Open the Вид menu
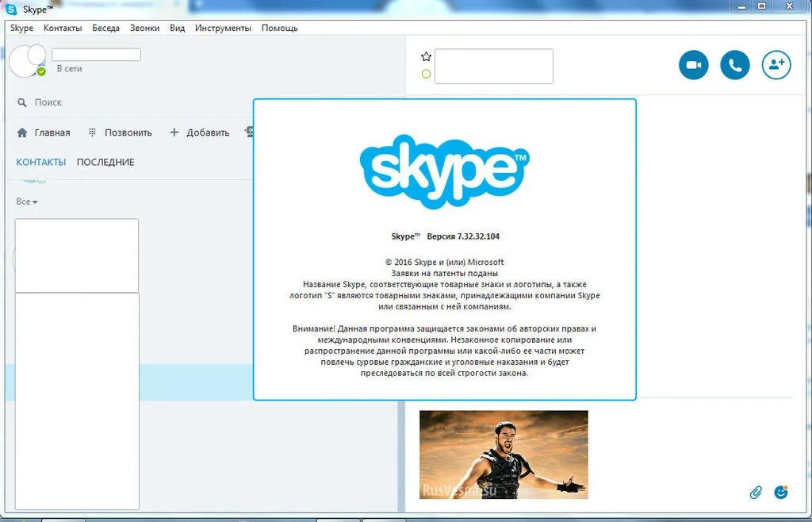812x522 pixels. tap(176, 27)
